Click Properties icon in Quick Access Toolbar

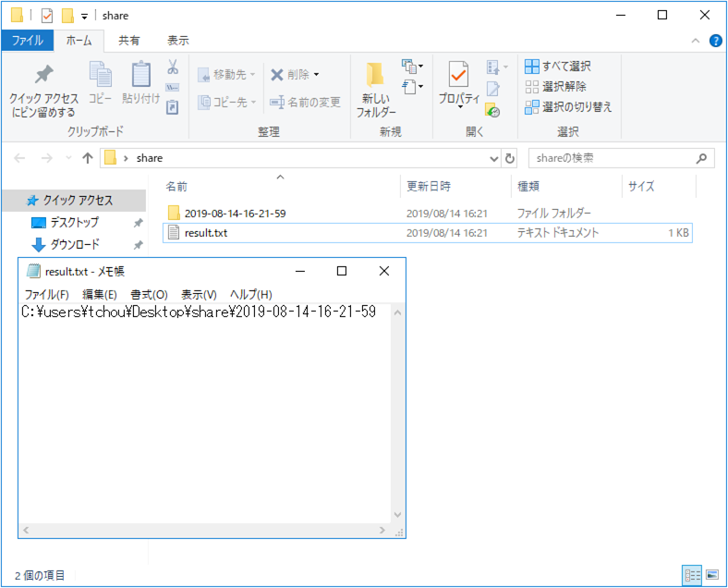(x=47, y=16)
